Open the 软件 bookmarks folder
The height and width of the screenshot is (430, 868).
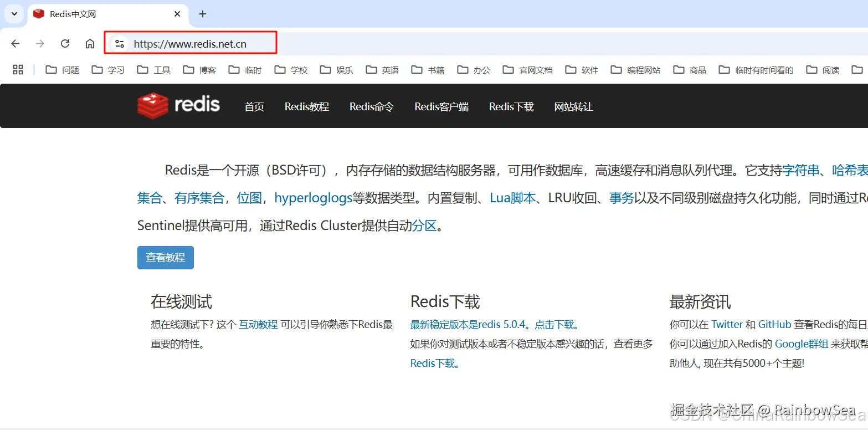coord(582,70)
